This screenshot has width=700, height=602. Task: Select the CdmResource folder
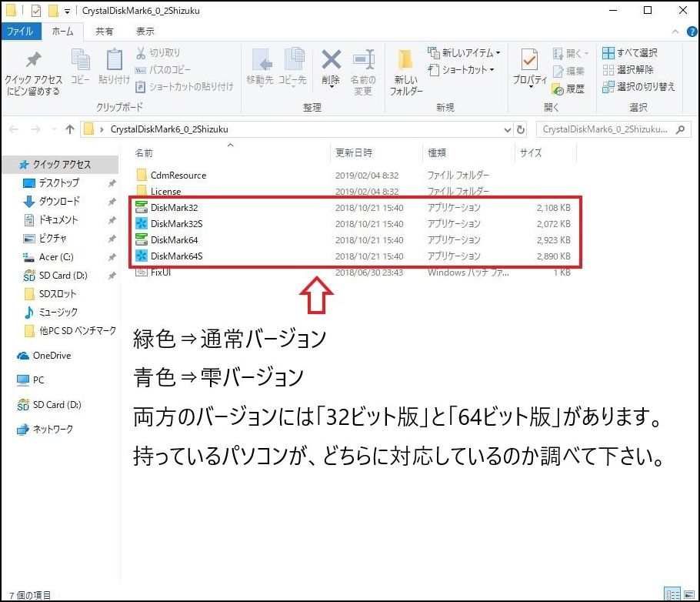pos(178,176)
